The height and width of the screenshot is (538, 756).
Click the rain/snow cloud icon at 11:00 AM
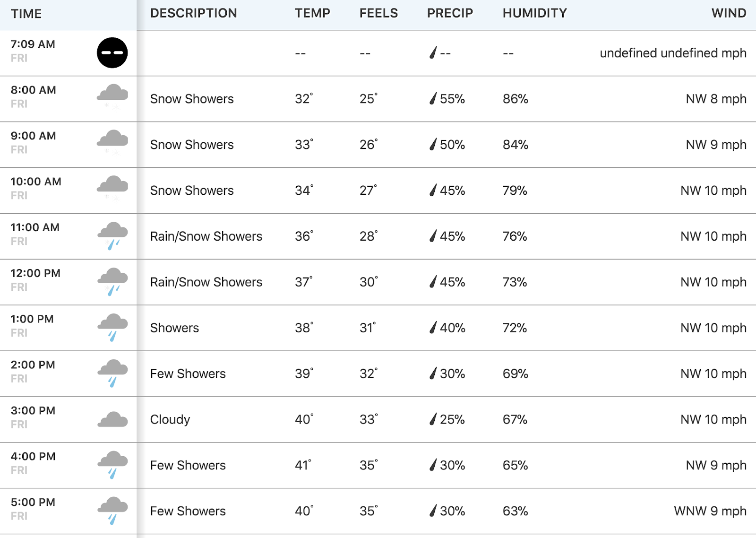[x=112, y=235]
